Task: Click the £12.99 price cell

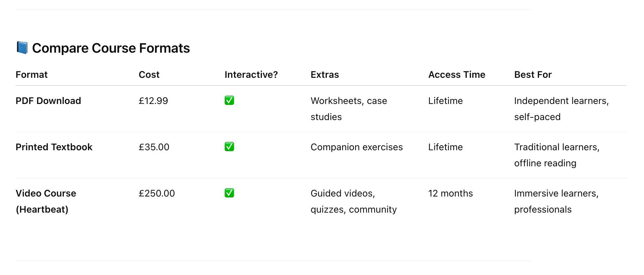Action: 153,101
